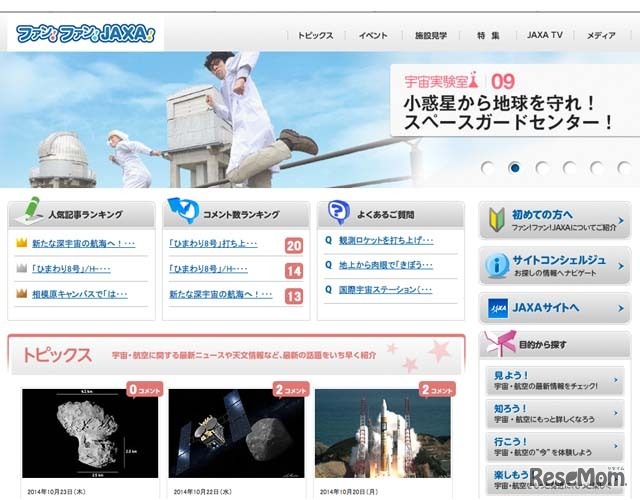This screenshot has width=640, height=500.
Task: Click Q icon beside 地上から肉眼で question
Action: [x=329, y=265]
